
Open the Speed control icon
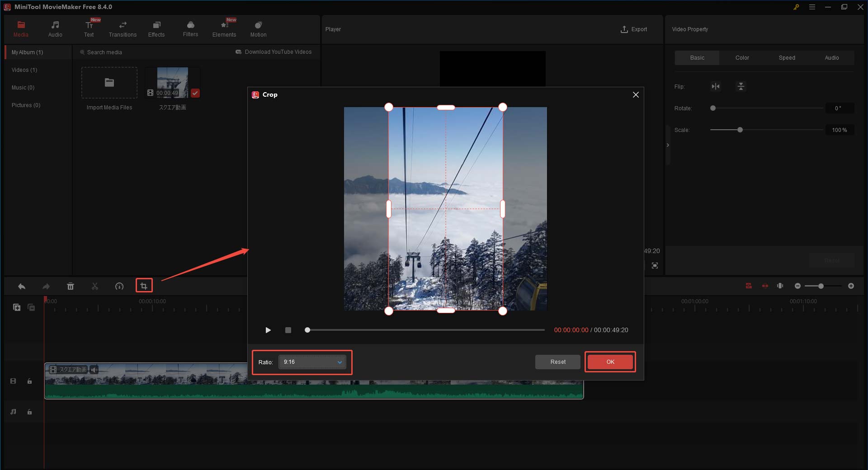tap(119, 286)
